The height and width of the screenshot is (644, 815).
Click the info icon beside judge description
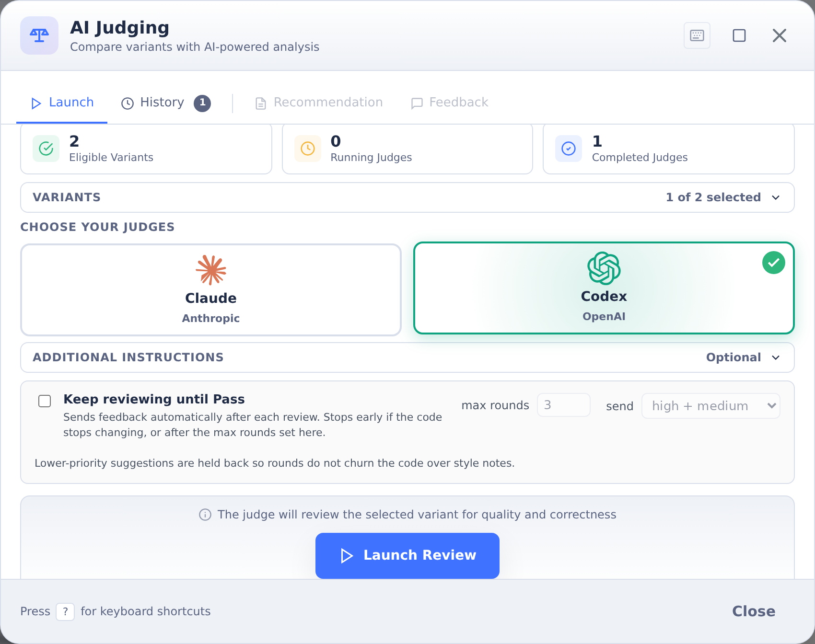[x=205, y=515]
